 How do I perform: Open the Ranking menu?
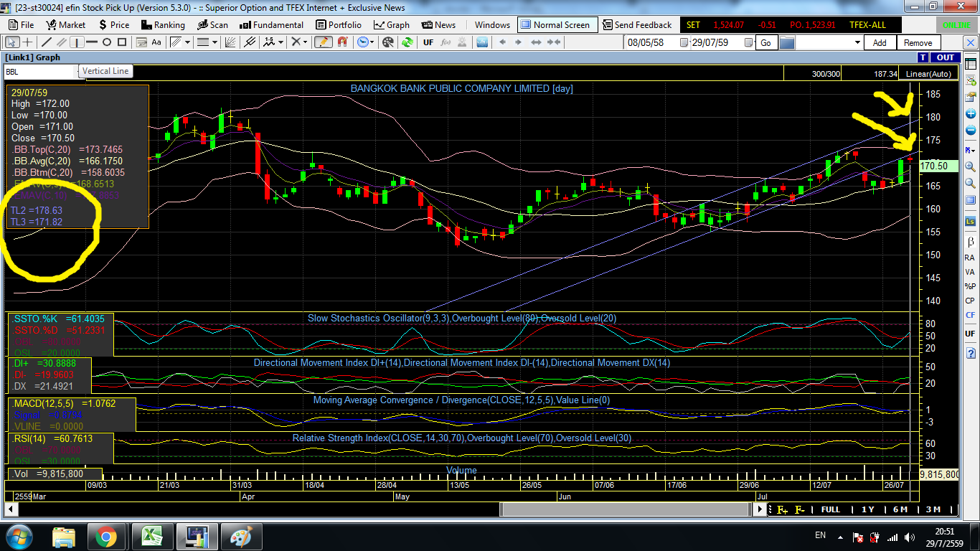click(x=163, y=24)
